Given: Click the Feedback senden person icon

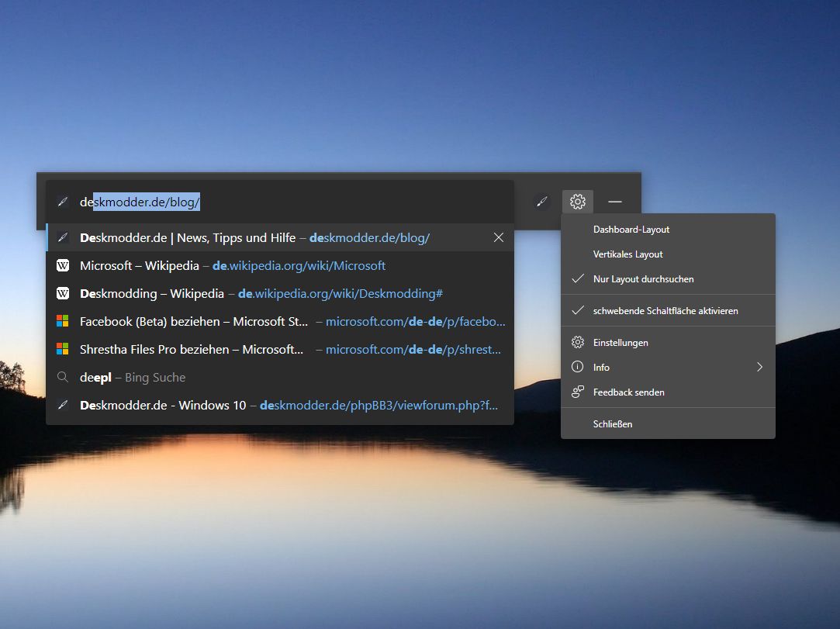Looking at the screenshot, I should [x=578, y=392].
